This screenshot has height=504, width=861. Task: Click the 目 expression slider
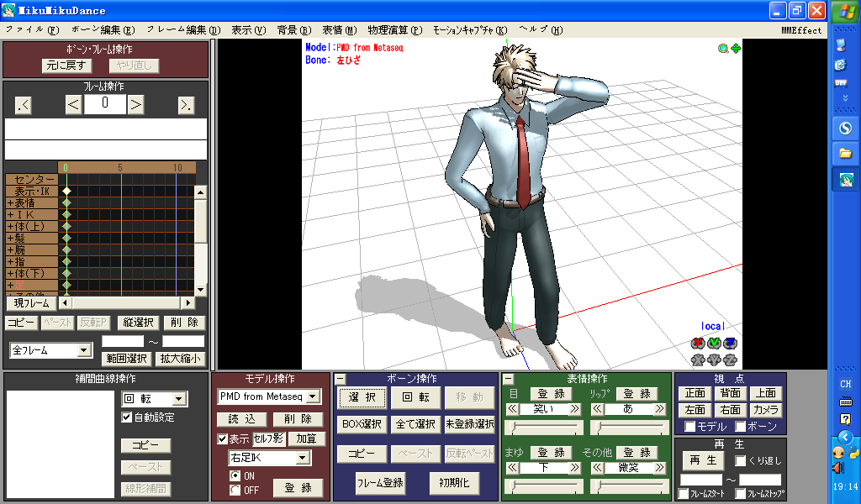tap(544, 428)
